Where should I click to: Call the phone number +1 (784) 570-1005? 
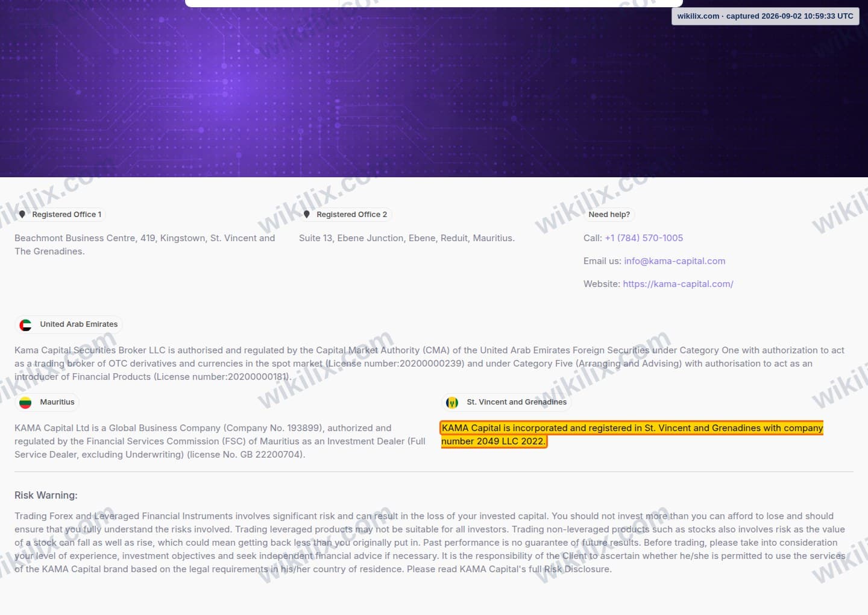(644, 238)
